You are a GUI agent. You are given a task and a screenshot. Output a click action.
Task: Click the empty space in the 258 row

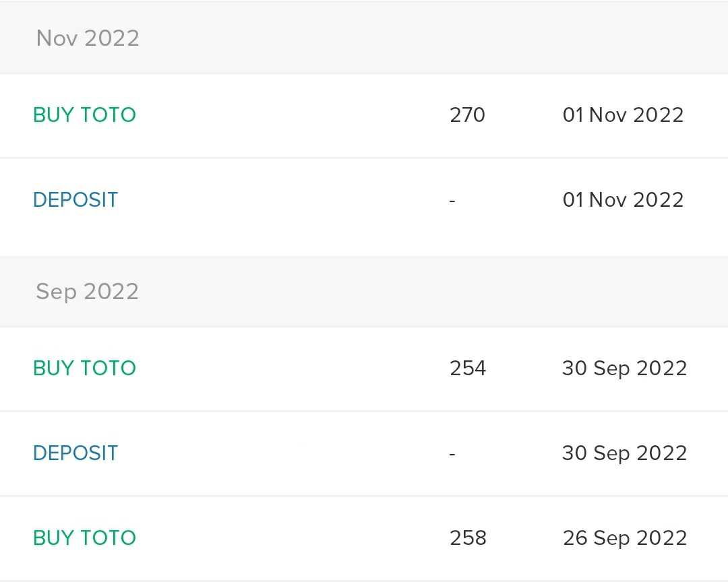point(290,538)
